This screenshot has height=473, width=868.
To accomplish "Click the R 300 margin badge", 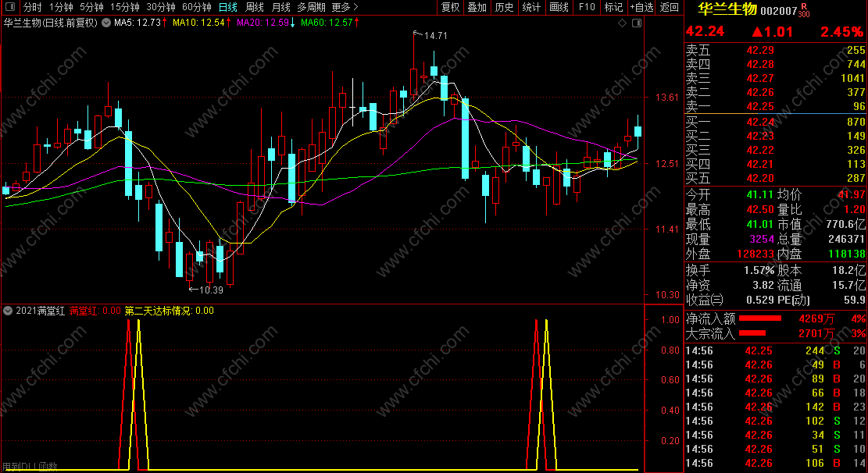I will pos(804,10).
